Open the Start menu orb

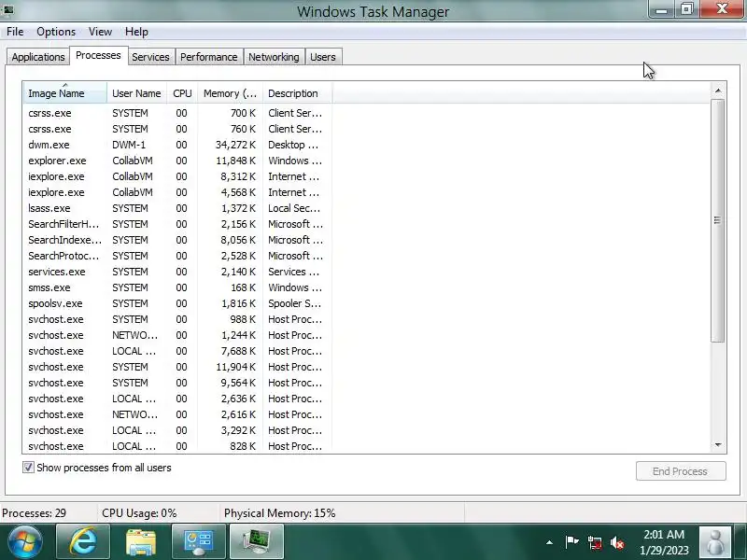click(x=25, y=542)
